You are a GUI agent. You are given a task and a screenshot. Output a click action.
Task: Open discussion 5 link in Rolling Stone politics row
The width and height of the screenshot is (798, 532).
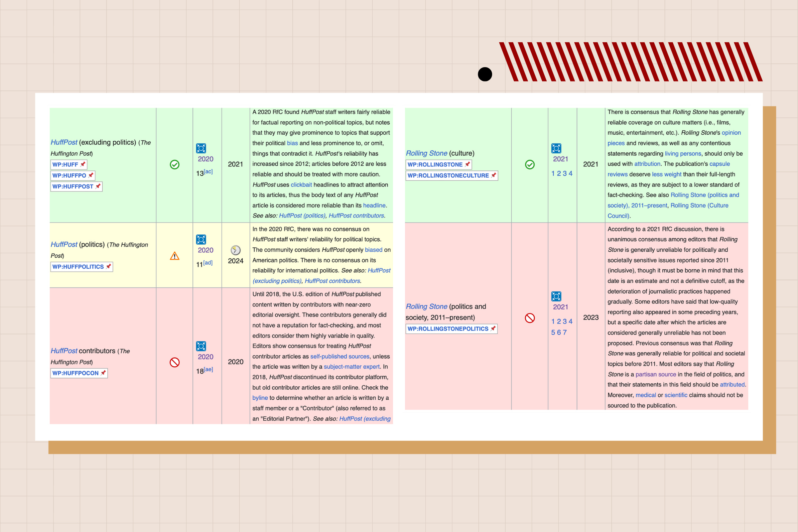pyautogui.click(x=553, y=332)
